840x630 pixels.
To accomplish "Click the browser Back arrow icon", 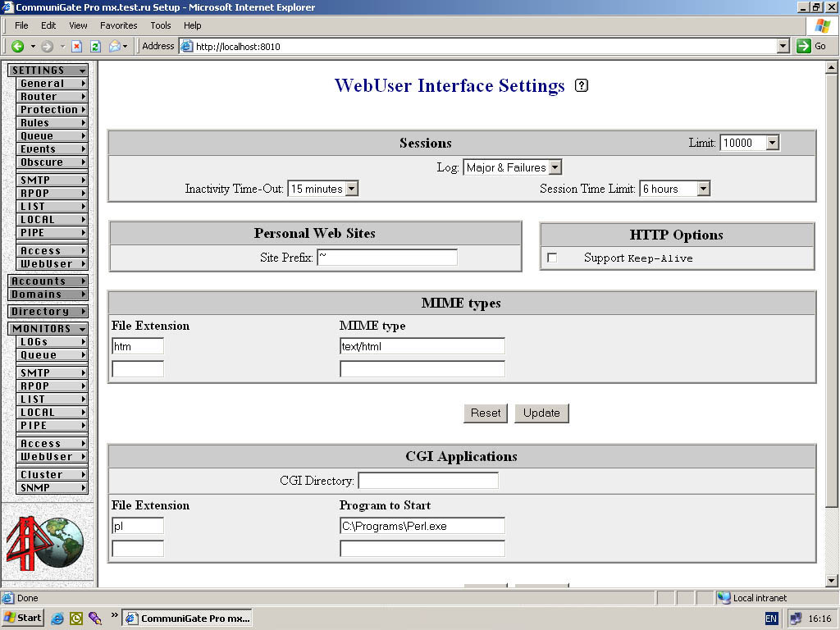I will point(18,47).
